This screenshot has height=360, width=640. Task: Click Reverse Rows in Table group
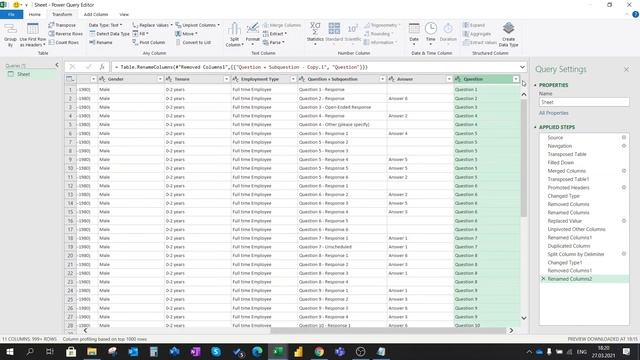65,34
